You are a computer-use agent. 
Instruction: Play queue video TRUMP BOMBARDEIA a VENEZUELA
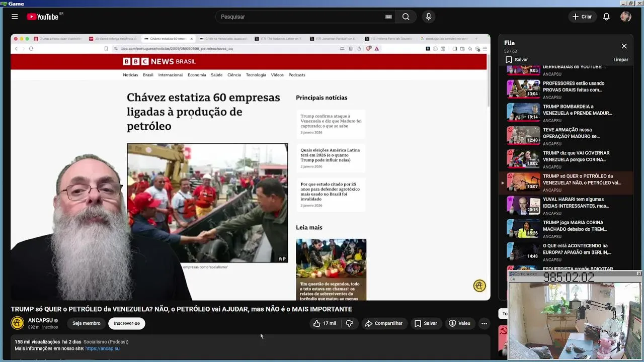(578, 110)
